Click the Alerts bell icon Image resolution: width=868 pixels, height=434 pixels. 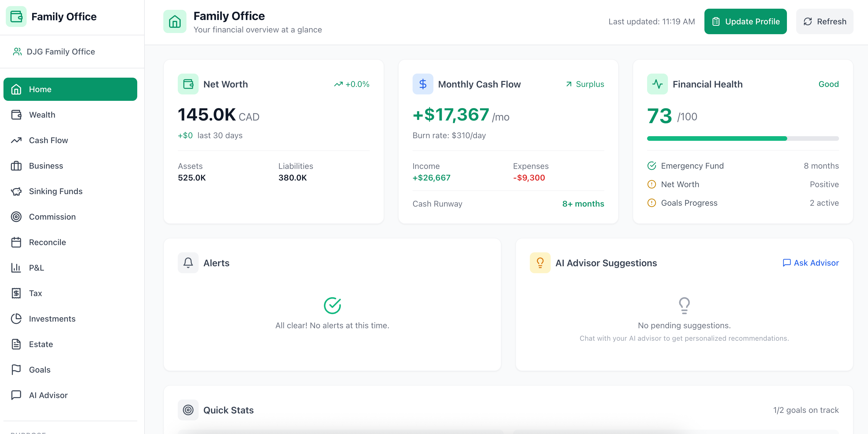(x=188, y=263)
